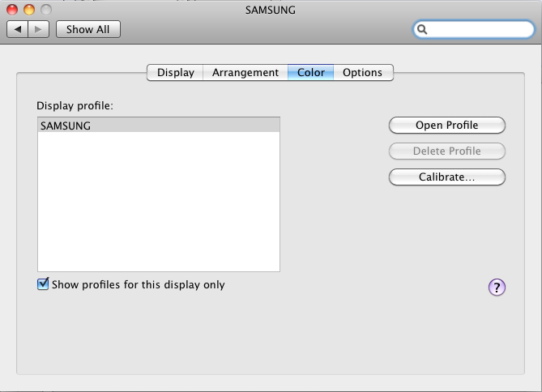Focus the search input field
This screenshot has height=392, width=542.
click(x=478, y=30)
